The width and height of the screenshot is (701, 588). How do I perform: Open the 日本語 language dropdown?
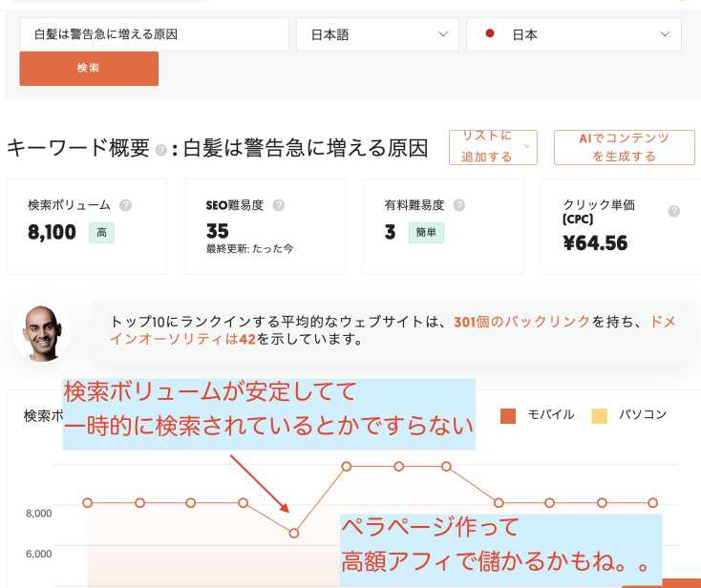point(378,34)
